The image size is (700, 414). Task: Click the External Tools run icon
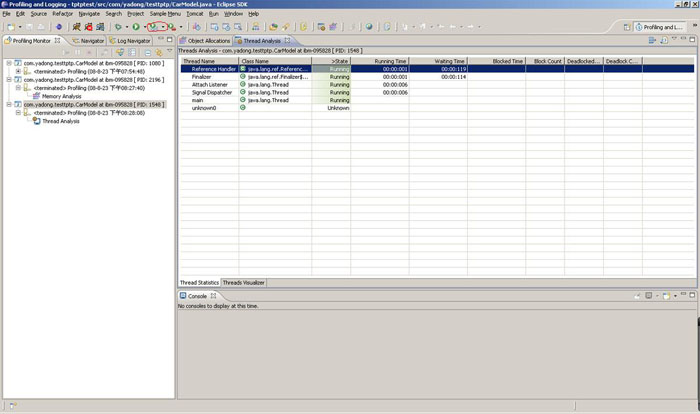[172, 27]
